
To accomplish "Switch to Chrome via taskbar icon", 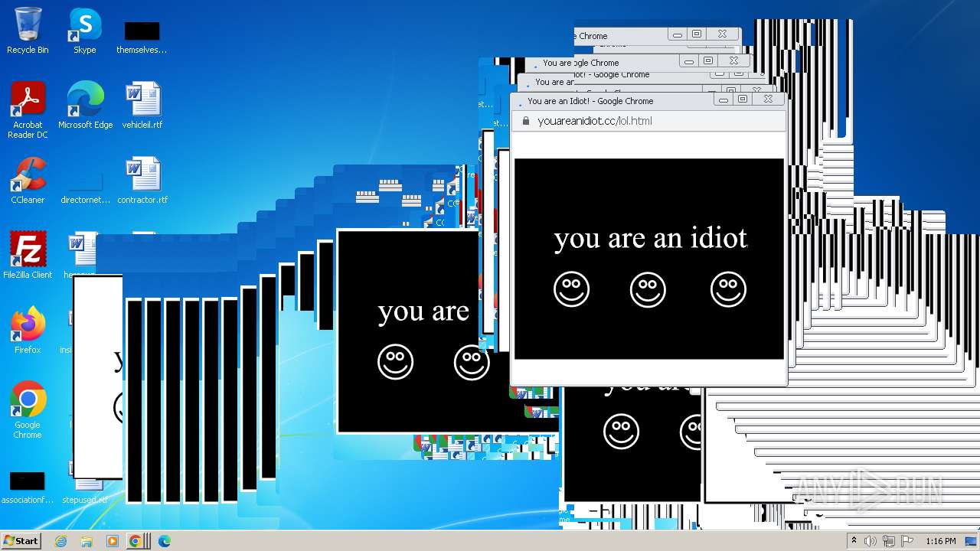I will click(x=136, y=541).
